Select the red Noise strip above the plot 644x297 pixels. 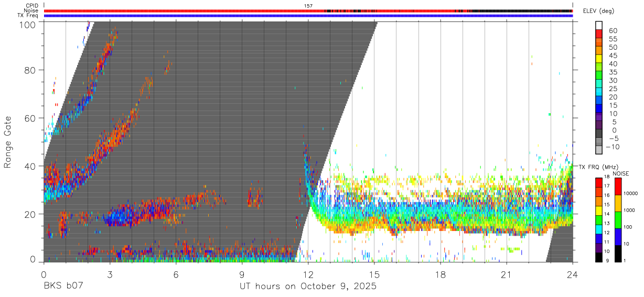308,10
